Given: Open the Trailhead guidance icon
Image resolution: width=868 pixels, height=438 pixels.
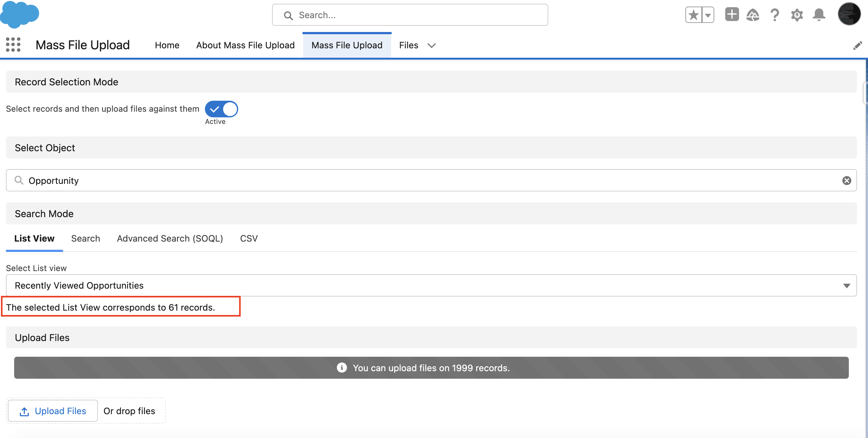Looking at the screenshot, I should pos(753,15).
